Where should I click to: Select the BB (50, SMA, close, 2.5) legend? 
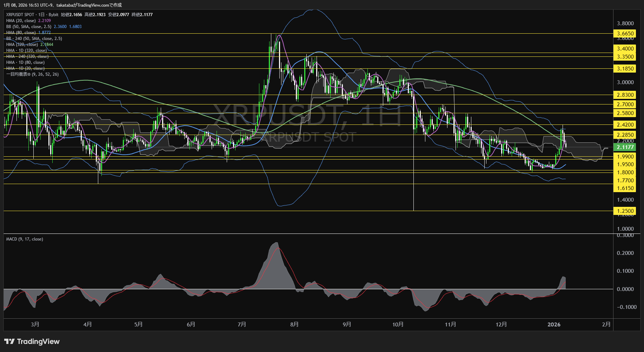coord(29,27)
